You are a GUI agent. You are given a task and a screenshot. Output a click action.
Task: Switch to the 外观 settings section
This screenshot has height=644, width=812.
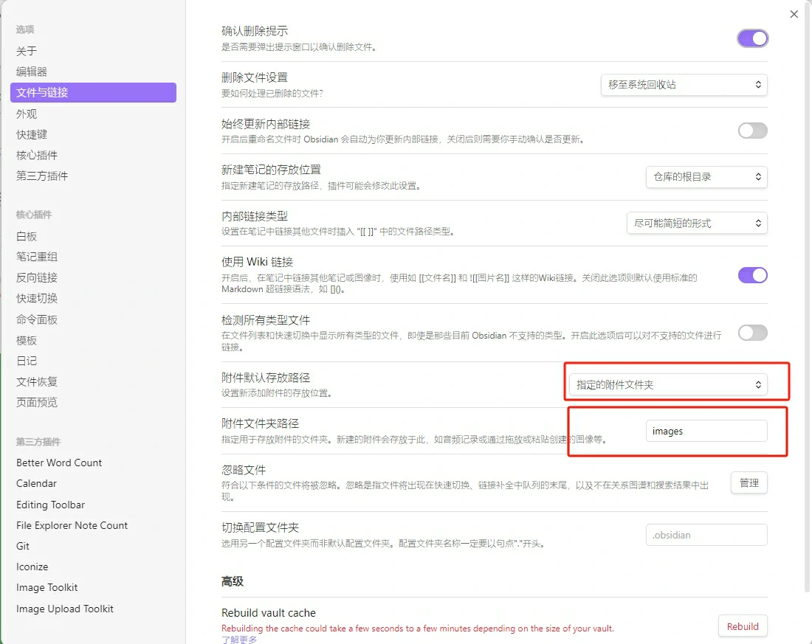point(27,114)
